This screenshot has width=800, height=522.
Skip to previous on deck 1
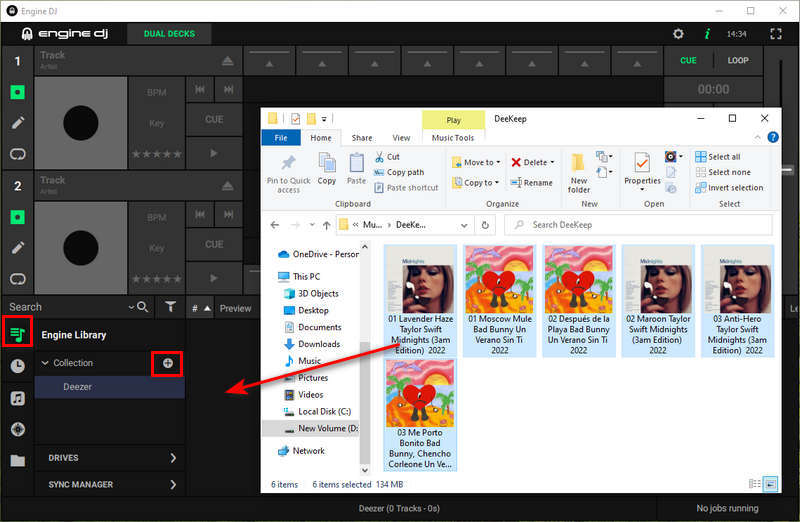point(200,90)
